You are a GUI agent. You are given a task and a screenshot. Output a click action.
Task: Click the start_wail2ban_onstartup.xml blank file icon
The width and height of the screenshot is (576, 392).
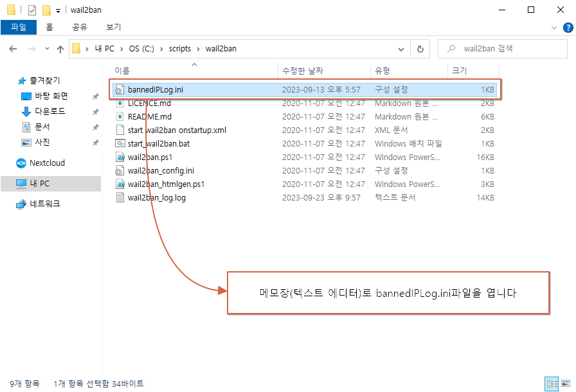(120, 130)
